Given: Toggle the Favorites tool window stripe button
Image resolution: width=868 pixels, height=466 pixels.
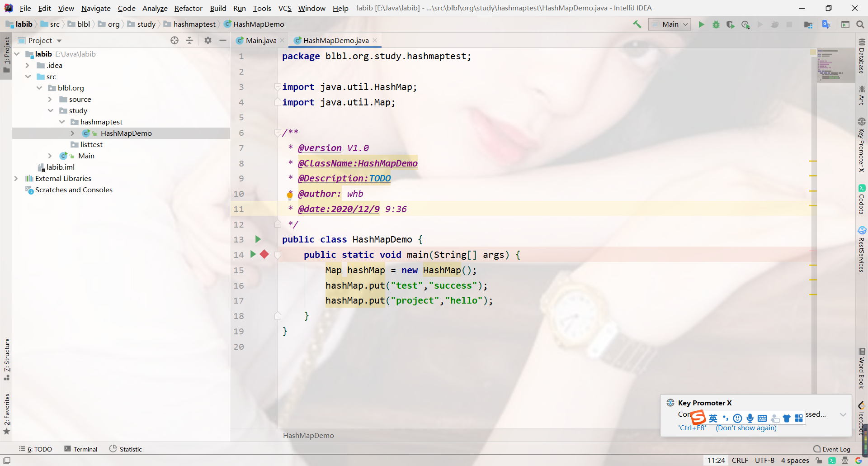Looking at the screenshot, I should pyautogui.click(x=6, y=414).
